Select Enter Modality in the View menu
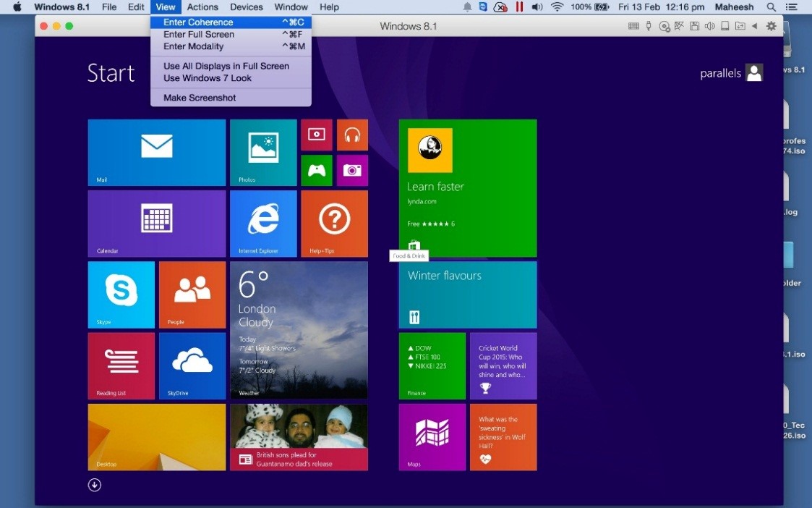This screenshot has height=508, width=812. click(231, 46)
